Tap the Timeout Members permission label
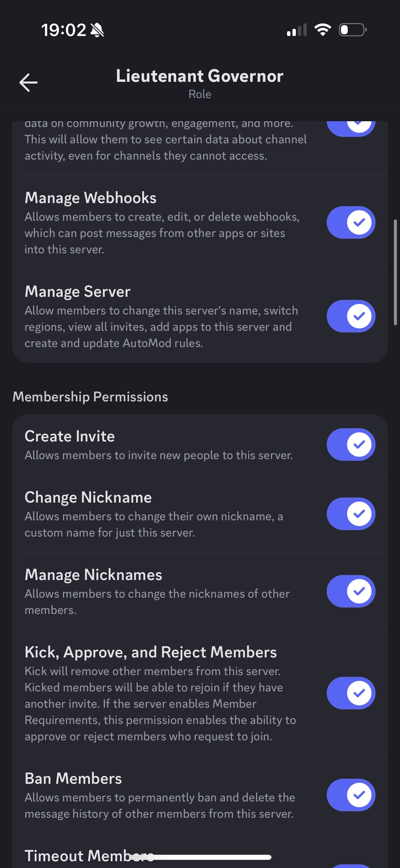This screenshot has height=868, width=400. pyautogui.click(x=78, y=856)
